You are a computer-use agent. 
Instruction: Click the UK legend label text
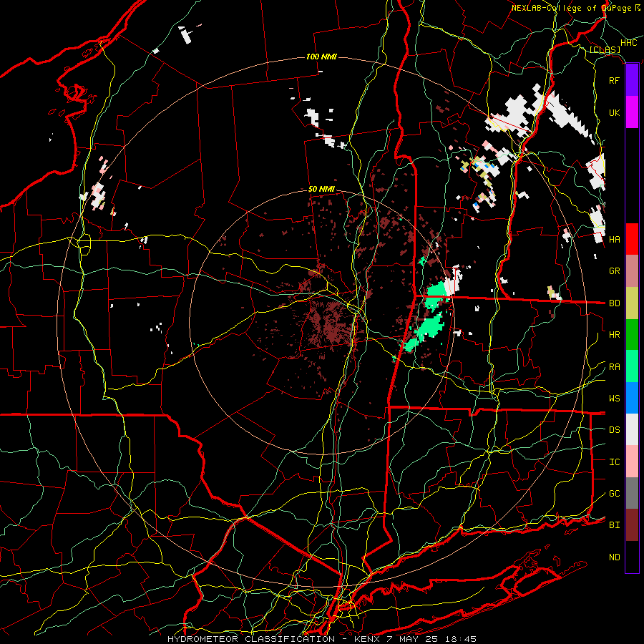coord(615,112)
